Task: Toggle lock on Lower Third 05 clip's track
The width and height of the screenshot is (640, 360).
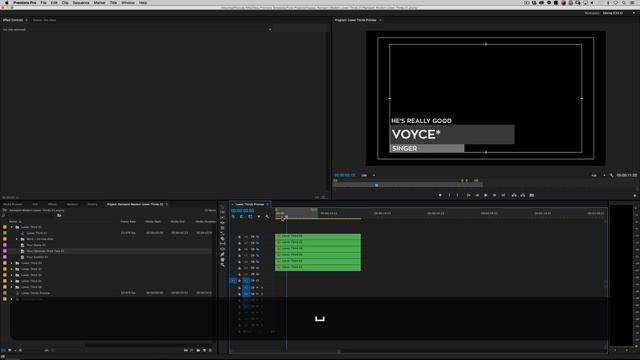Action: [240, 243]
